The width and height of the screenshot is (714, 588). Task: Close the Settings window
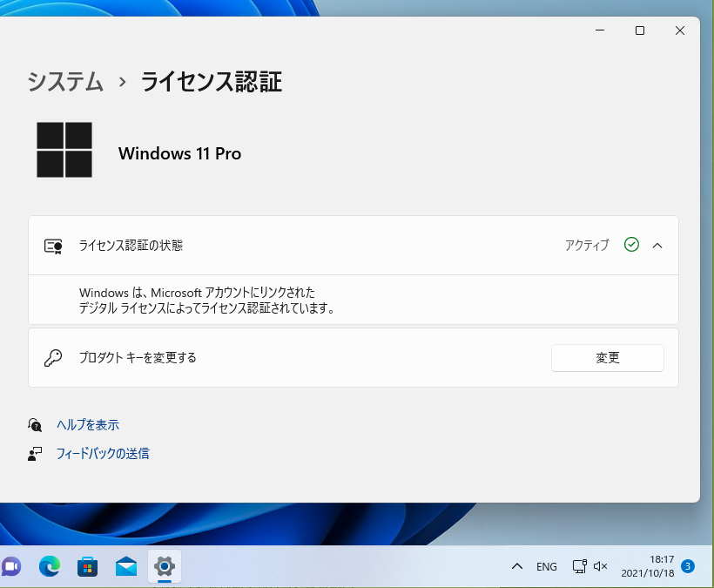tap(680, 30)
